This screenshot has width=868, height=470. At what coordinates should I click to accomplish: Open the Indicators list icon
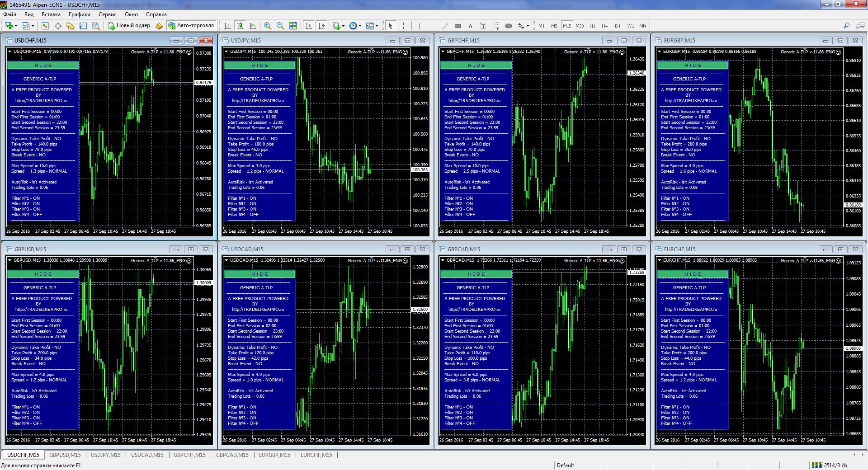336,26
